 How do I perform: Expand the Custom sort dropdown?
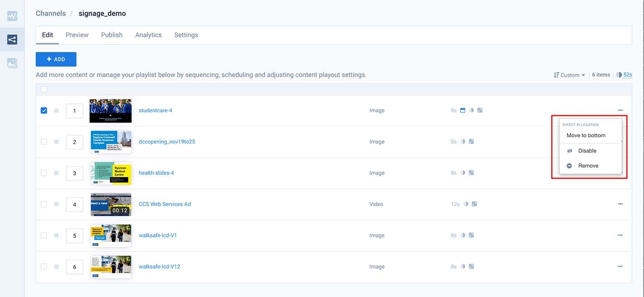click(570, 75)
